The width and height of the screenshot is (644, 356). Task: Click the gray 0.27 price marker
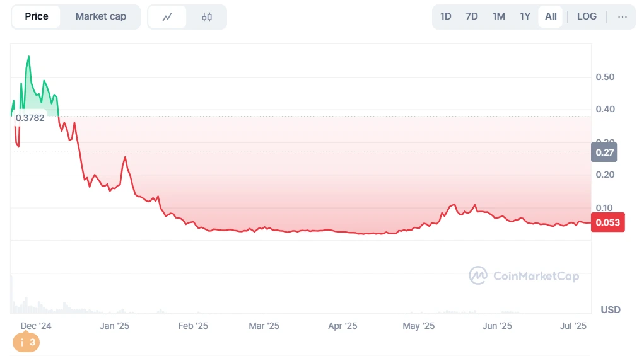tap(604, 152)
